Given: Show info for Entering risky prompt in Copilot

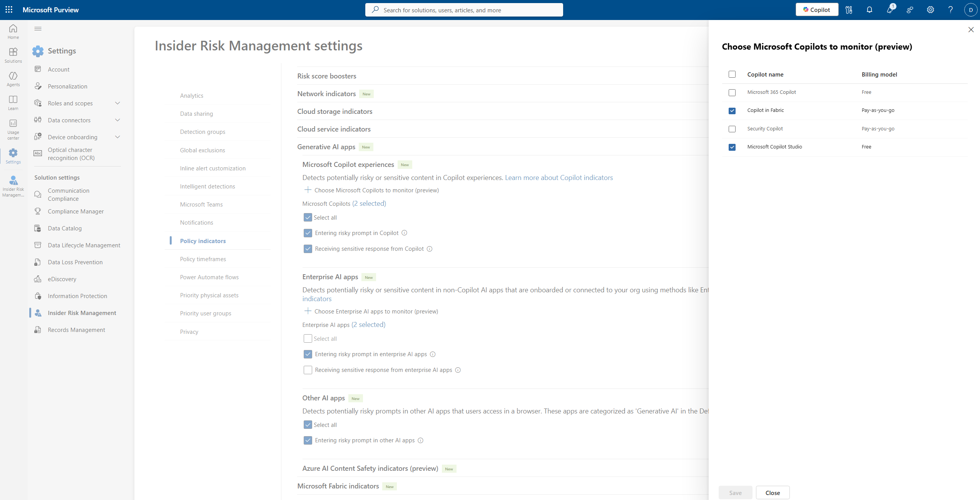Looking at the screenshot, I should coord(404,233).
